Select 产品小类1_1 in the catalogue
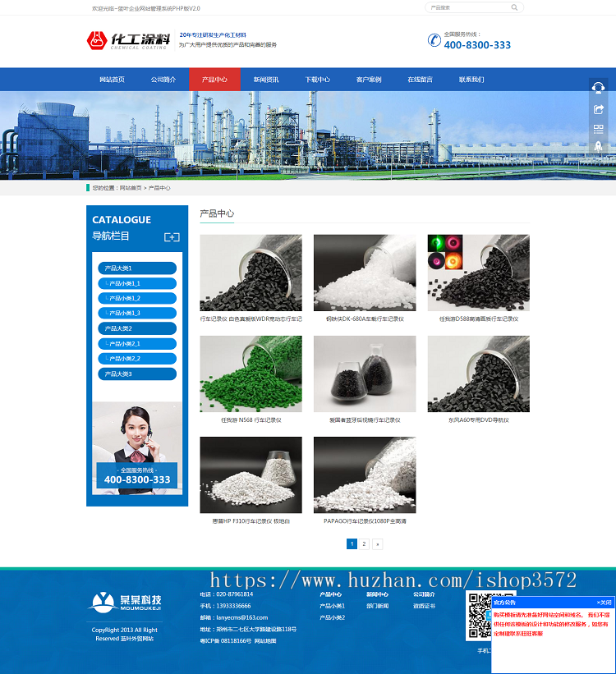The height and width of the screenshot is (674, 616). click(137, 283)
